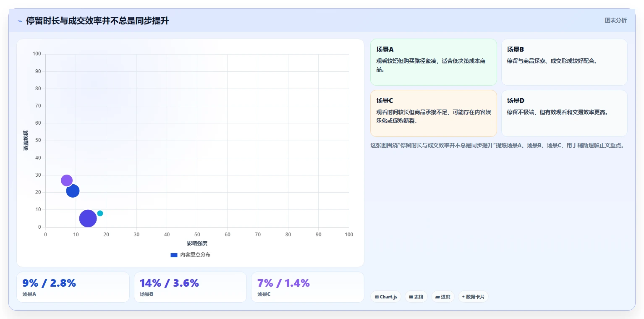The image size is (644, 319).
Task: Select the purple bubble on the chart
Action: (67, 180)
